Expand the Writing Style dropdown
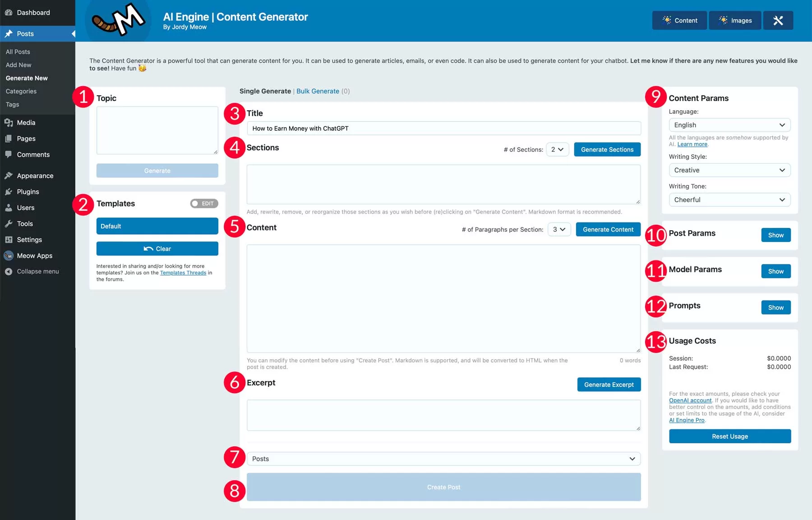812x520 pixels. (x=729, y=170)
